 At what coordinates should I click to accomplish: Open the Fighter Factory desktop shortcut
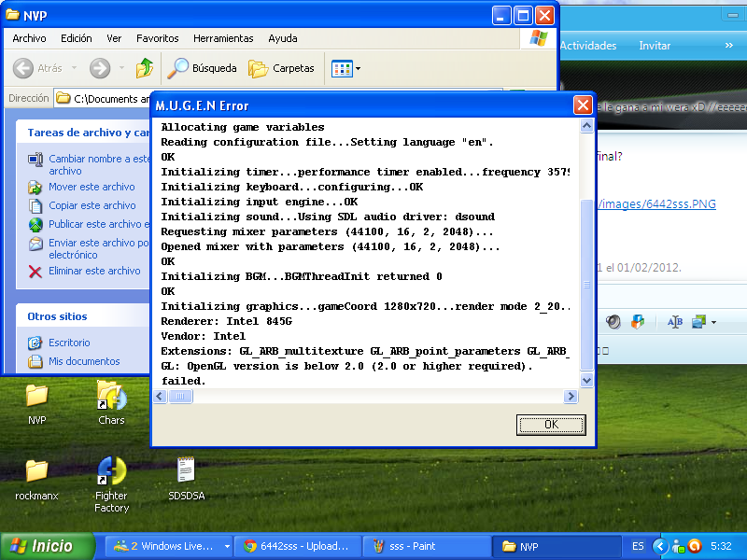point(111,472)
